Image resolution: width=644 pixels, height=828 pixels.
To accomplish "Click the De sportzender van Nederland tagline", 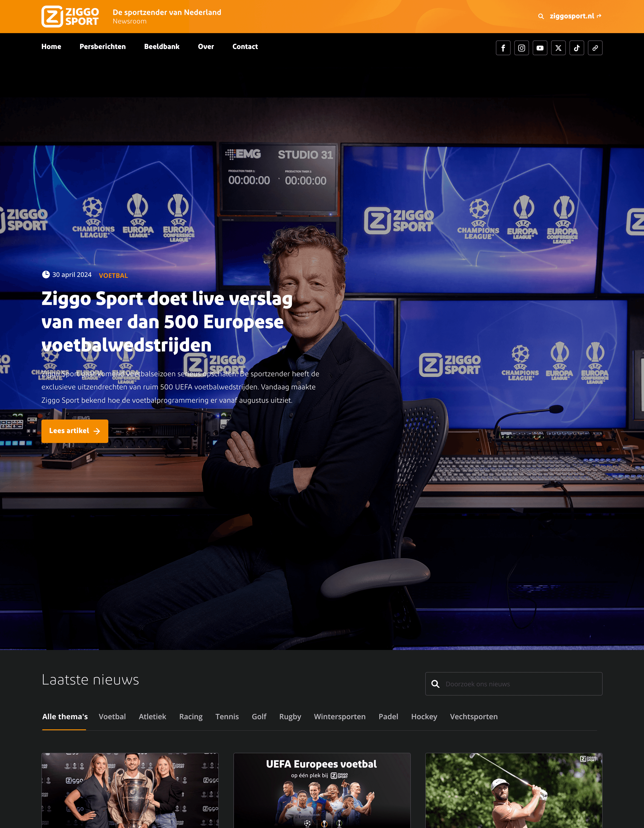I will [167, 12].
